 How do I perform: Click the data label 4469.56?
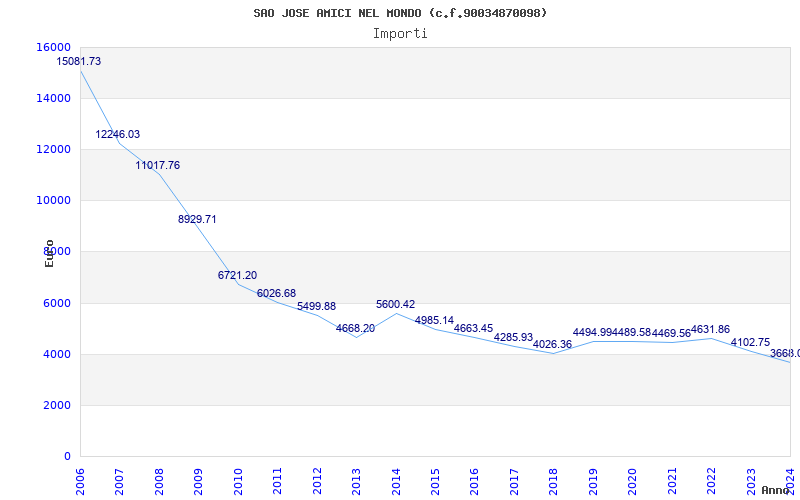pyautogui.click(x=671, y=334)
